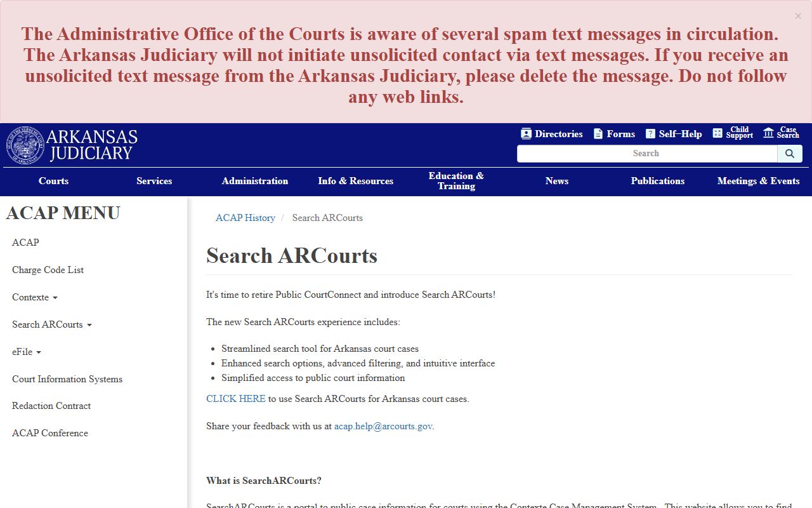This screenshot has height=508, width=812.
Task: Expand the eFile sidebar dropdown
Action: click(27, 352)
